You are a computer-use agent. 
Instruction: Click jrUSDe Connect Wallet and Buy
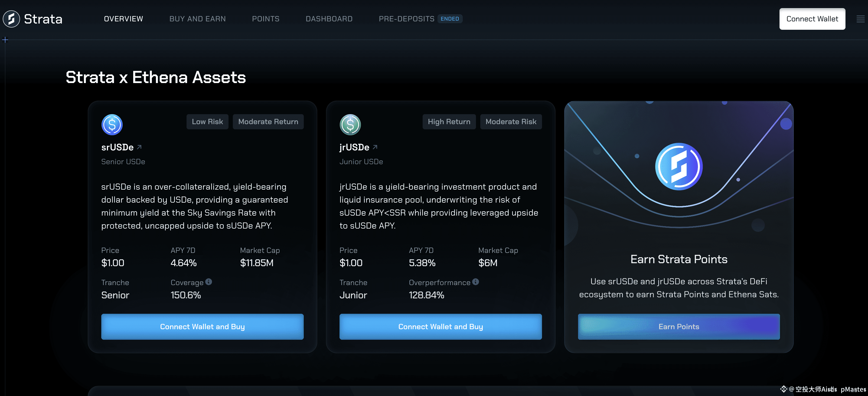click(440, 327)
